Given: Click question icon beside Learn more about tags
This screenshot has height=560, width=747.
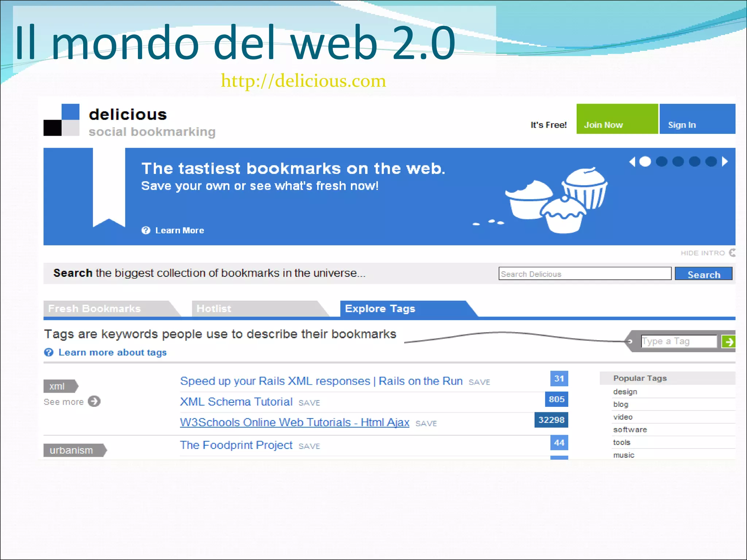Looking at the screenshot, I should tap(49, 352).
